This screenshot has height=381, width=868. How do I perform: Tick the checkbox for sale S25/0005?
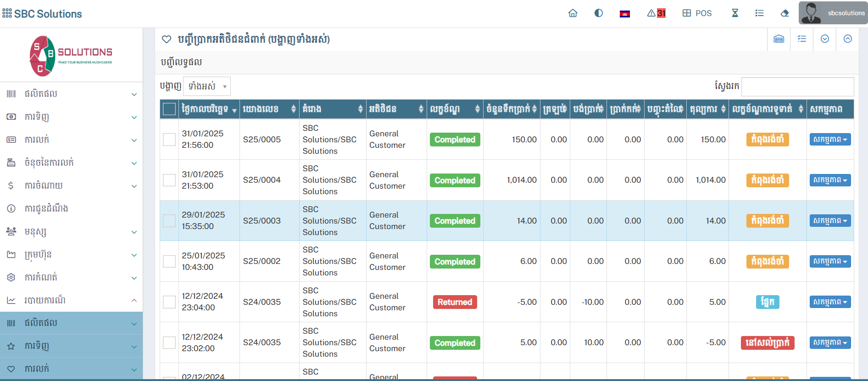(169, 140)
